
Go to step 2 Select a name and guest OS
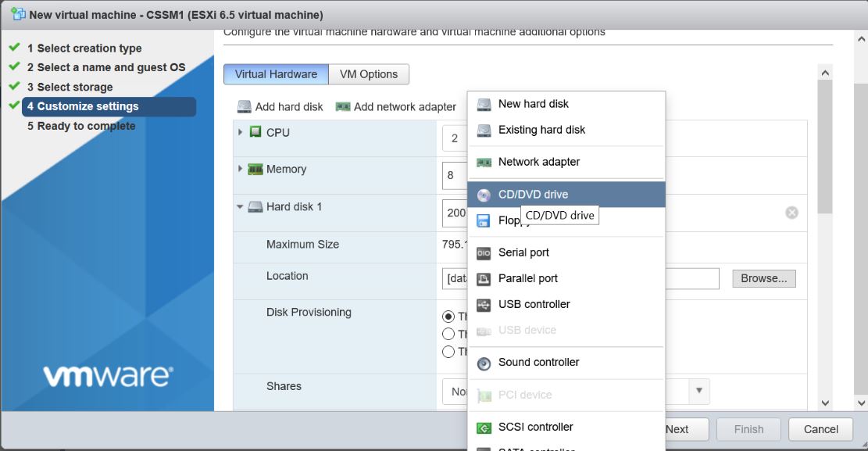pyautogui.click(x=106, y=67)
